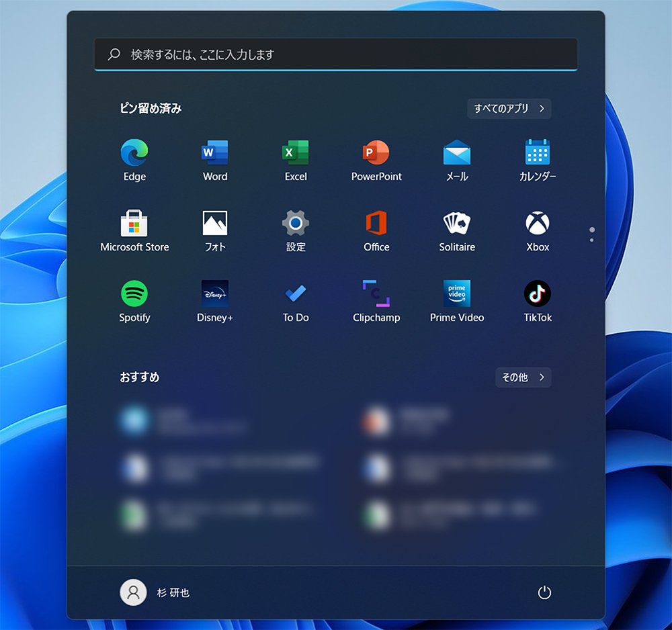Open Excel
This screenshot has width=672, height=630.
[x=296, y=161]
